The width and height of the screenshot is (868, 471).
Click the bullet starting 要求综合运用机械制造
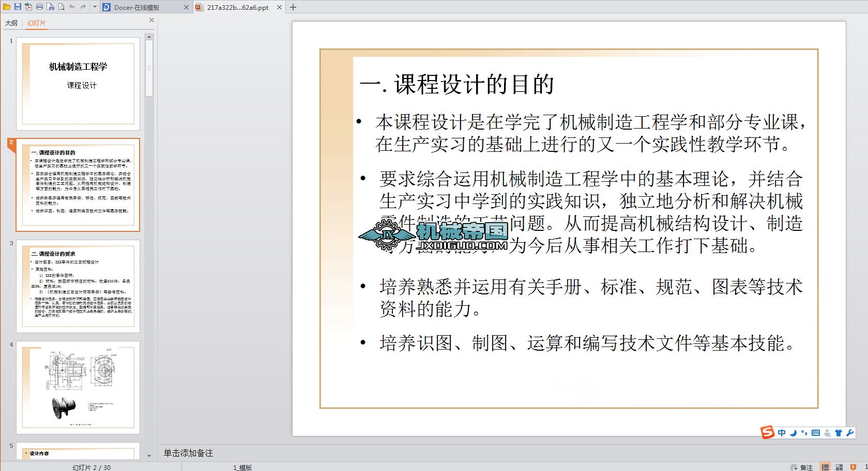click(591, 212)
